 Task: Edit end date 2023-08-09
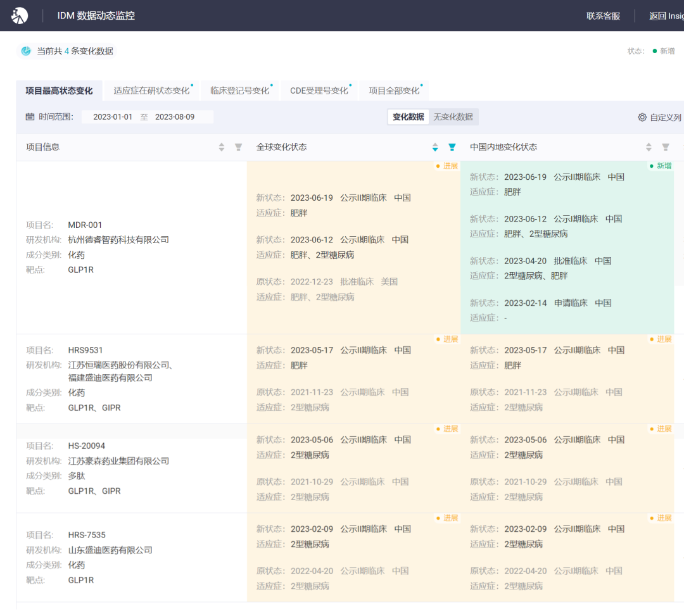[175, 117]
